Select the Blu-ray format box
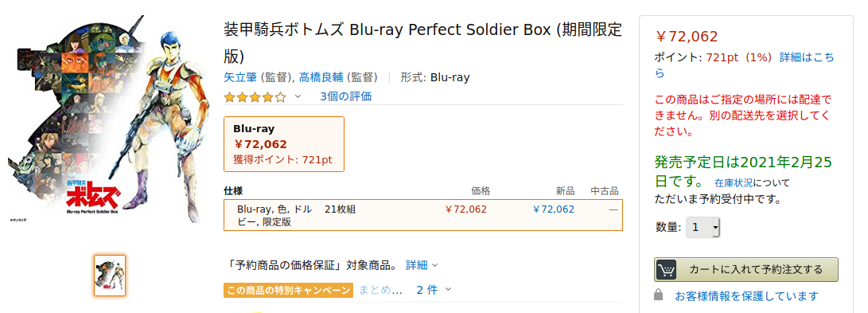Image resolution: width=868 pixels, height=313 pixels. click(x=284, y=144)
